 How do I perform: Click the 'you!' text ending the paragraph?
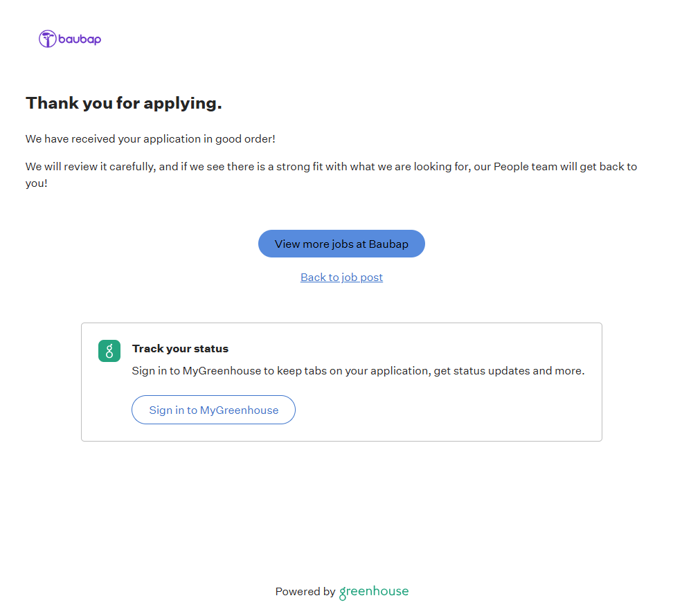pos(36,184)
